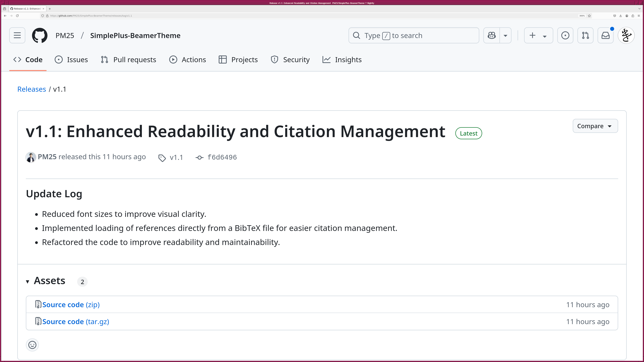Click the notifications bell icon
The height and width of the screenshot is (362, 644).
[x=606, y=35]
